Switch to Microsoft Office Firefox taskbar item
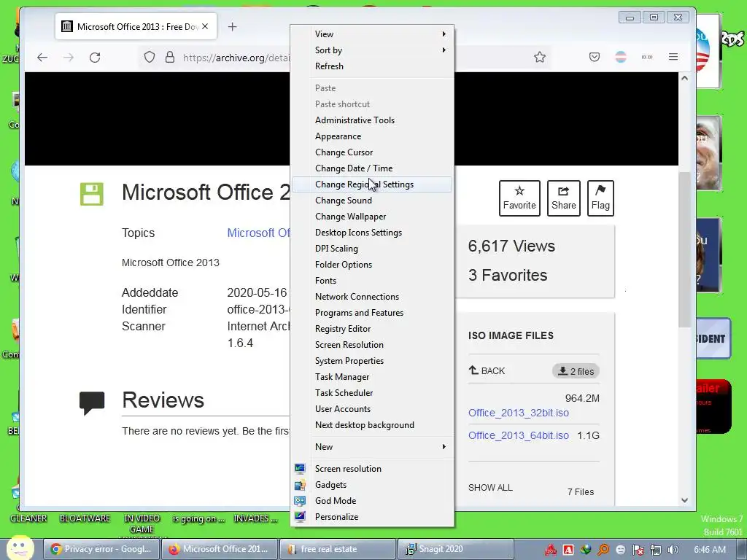Image resolution: width=747 pixels, height=560 pixels. click(x=219, y=549)
